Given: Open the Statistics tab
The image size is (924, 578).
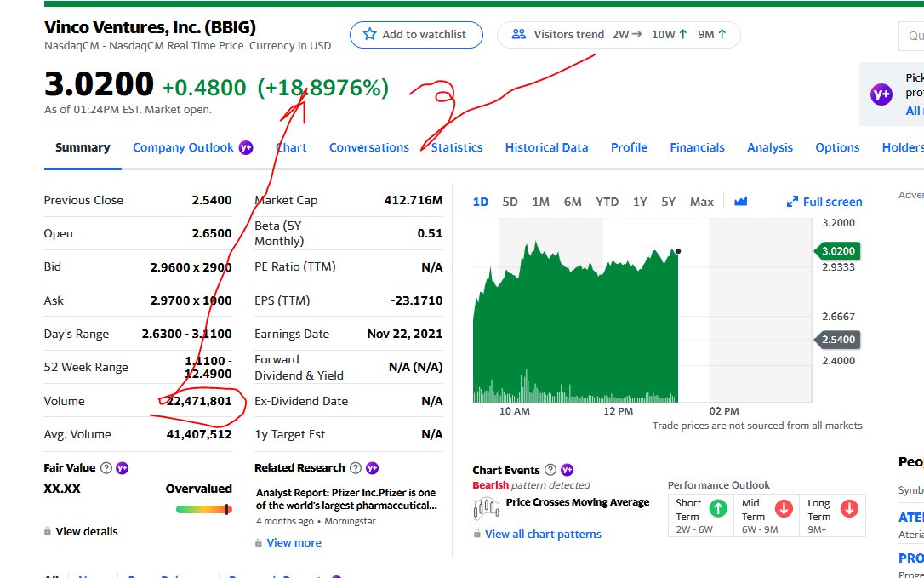Looking at the screenshot, I should click(457, 147).
